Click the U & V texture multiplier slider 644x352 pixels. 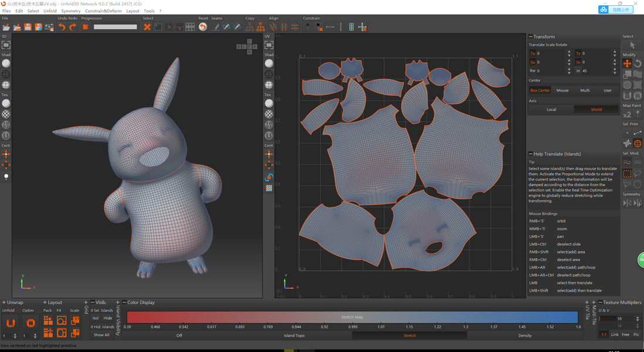608,319
